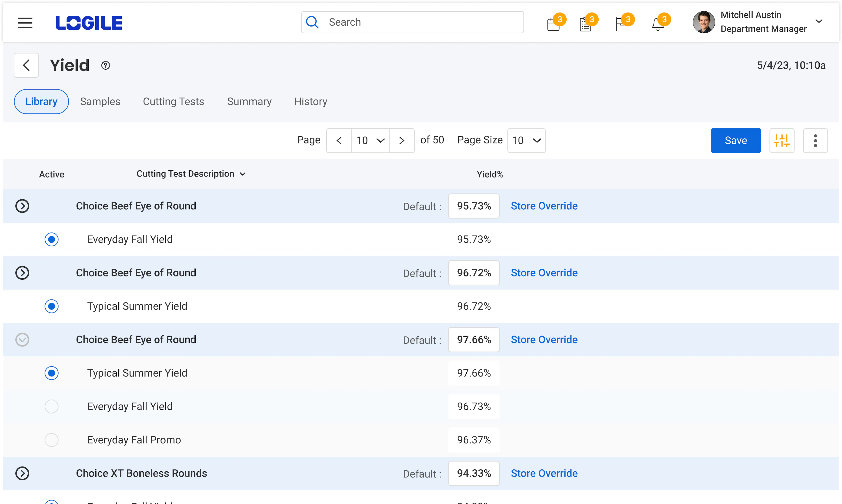Click the blue Save button
The height and width of the screenshot is (504, 842).
[735, 140]
